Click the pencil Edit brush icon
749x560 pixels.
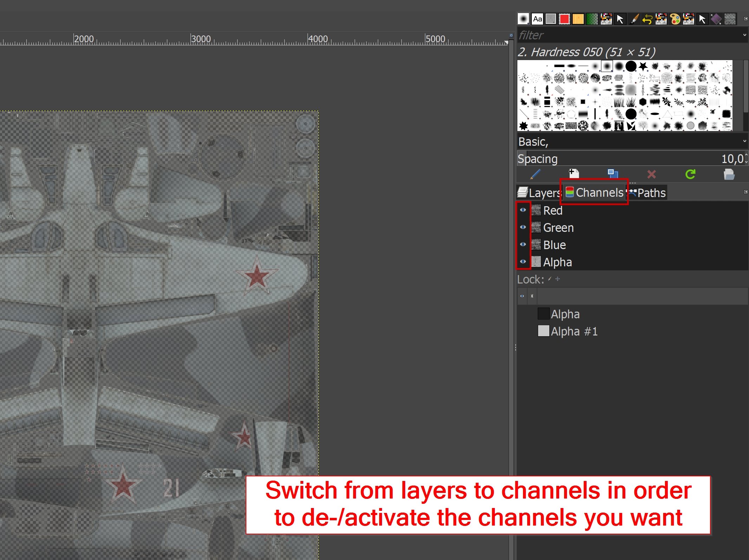pos(535,174)
